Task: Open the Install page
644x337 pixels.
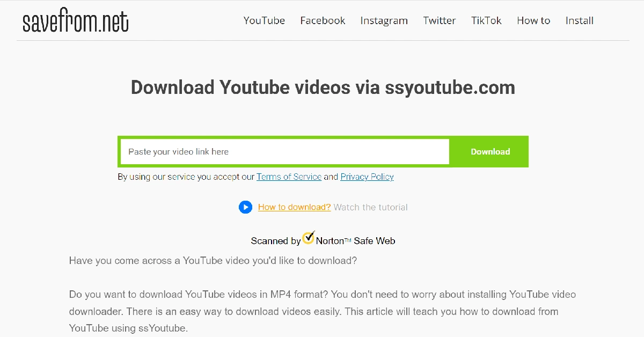Action: [x=579, y=20]
